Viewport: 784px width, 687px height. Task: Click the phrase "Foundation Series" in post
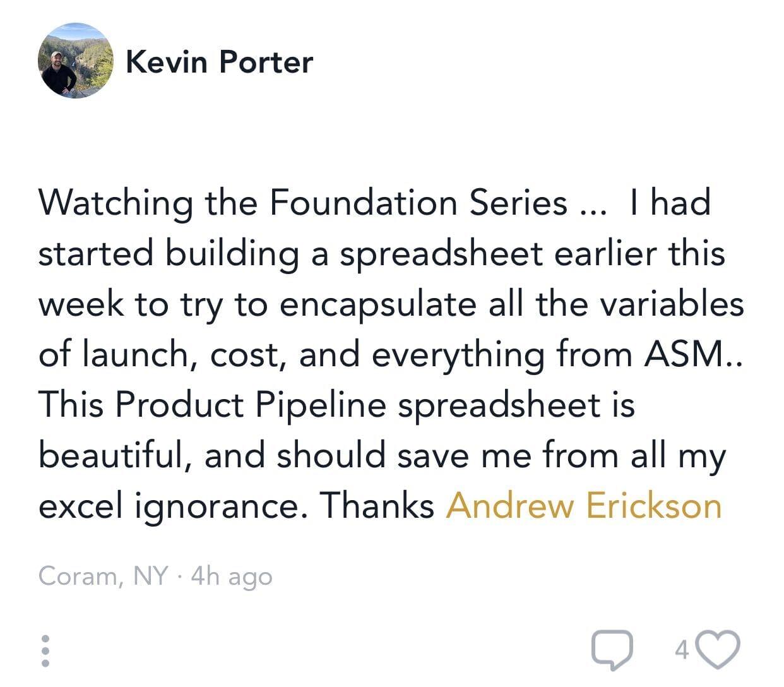pos(418,203)
